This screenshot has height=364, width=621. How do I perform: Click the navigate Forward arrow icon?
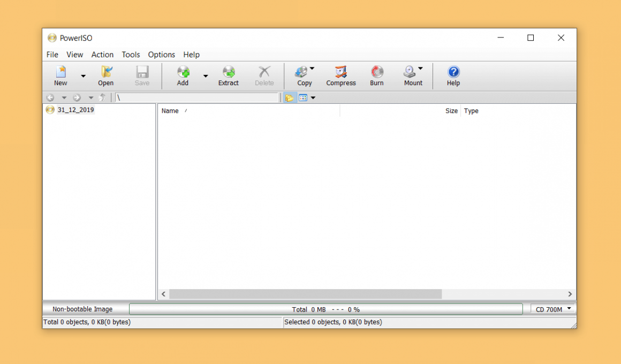[x=77, y=97]
